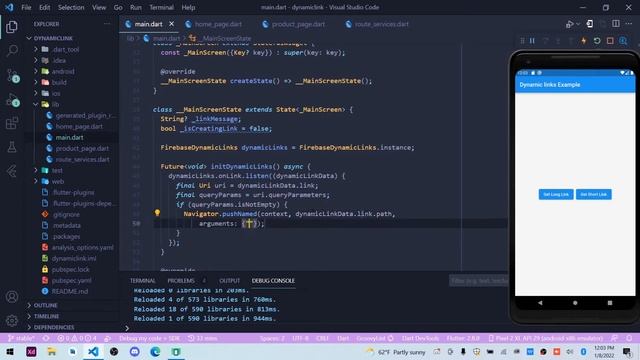
Task: Open the Explorer view in activity bar
Action: 12,27
